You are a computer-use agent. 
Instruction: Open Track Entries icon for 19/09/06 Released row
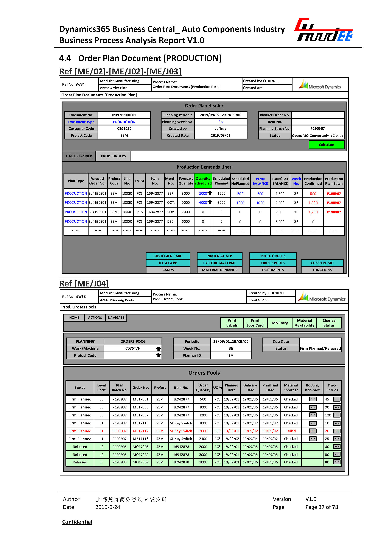click(336, 462)
